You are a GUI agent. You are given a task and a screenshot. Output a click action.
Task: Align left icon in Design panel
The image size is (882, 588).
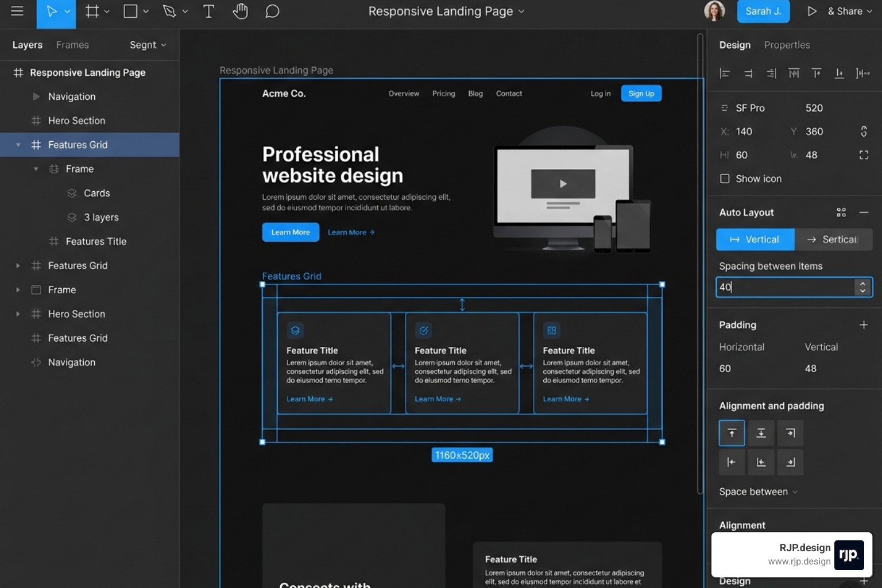(x=725, y=73)
